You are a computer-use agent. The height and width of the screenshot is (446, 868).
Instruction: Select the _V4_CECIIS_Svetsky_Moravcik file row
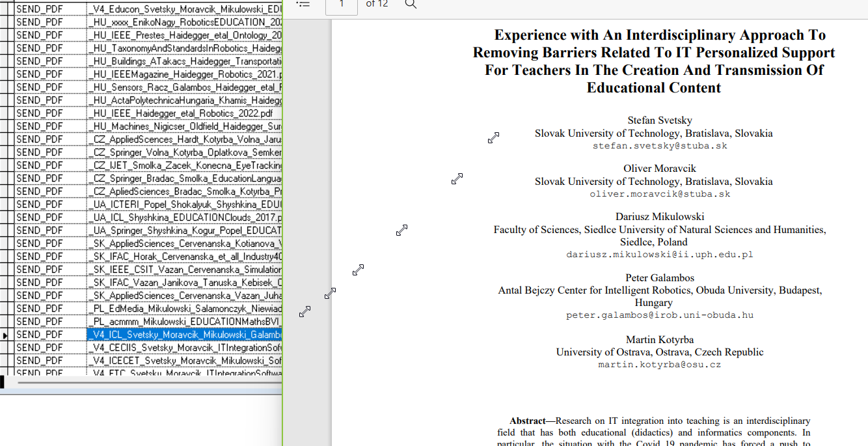pyautogui.click(x=184, y=348)
